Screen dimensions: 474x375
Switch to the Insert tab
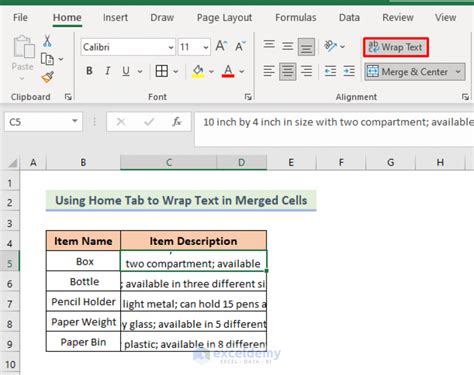115,17
